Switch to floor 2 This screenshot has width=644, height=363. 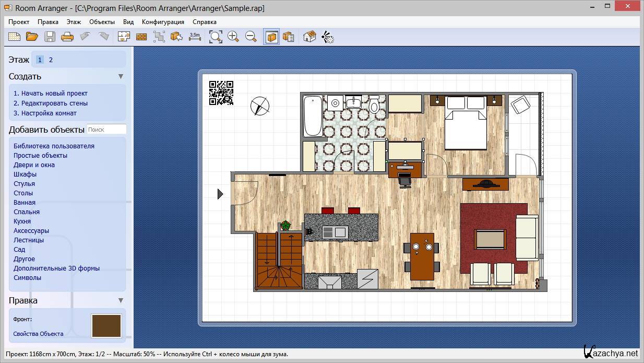click(51, 60)
